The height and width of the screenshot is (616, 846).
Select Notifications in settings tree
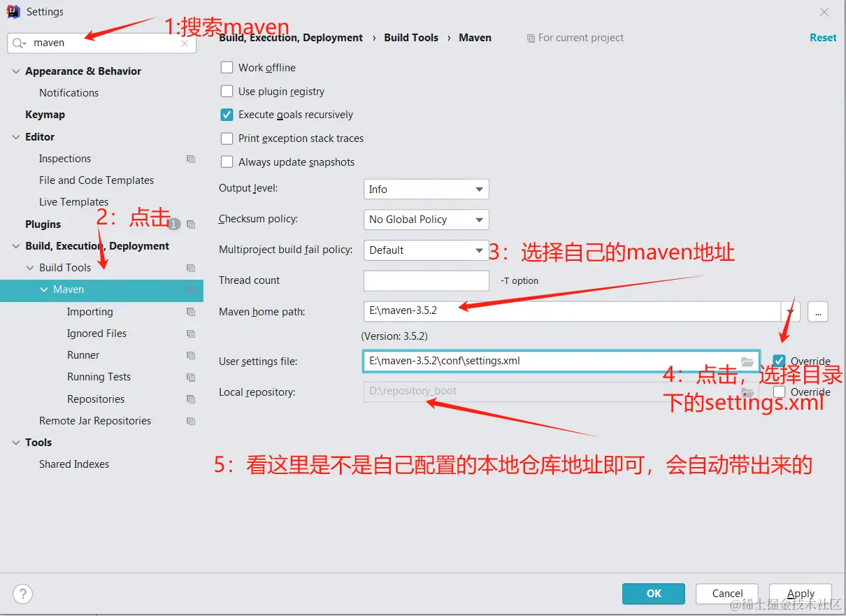[69, 93]
